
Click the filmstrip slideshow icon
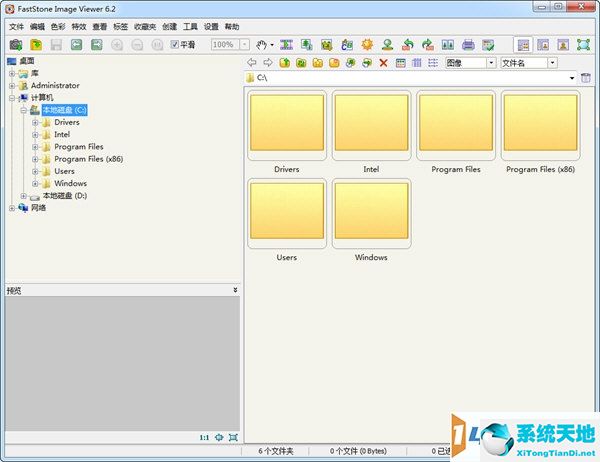point(286,45)
